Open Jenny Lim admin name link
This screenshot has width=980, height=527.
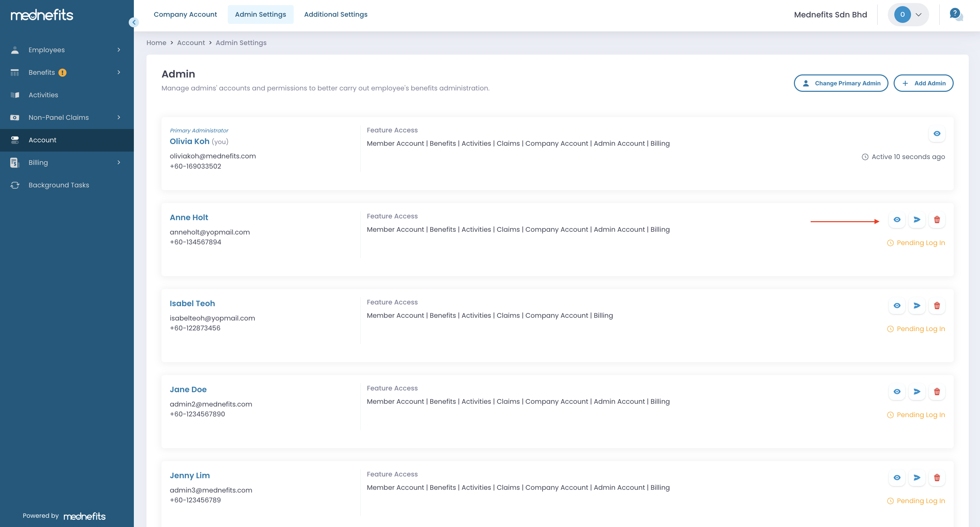point(190,476)
